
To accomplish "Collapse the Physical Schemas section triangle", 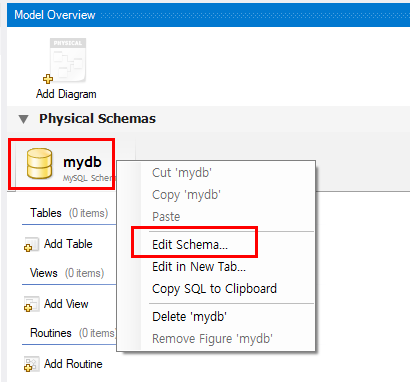I will coord(23,119).
